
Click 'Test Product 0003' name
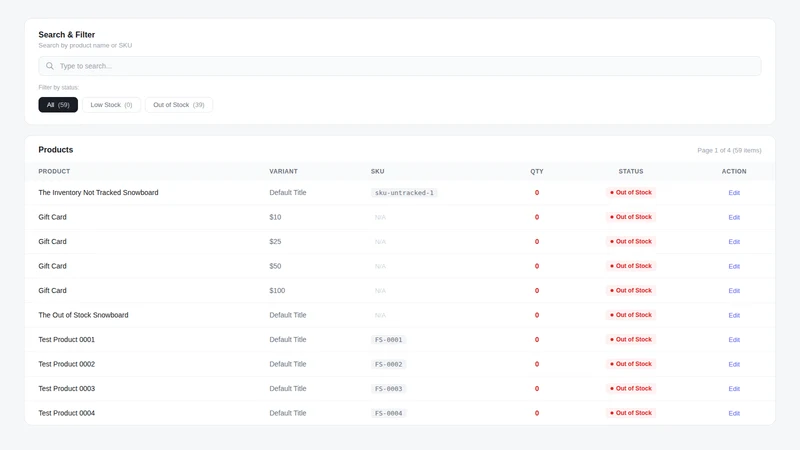[x=66, y=388]
